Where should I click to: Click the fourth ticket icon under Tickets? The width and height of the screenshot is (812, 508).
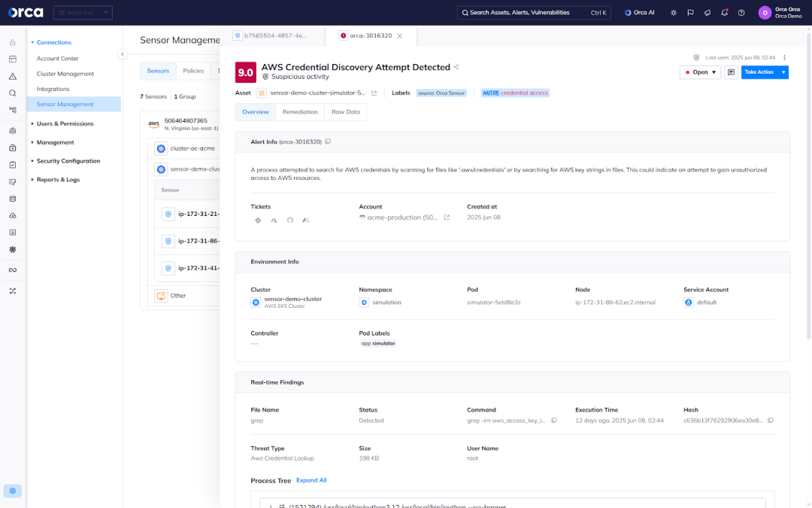306,221
